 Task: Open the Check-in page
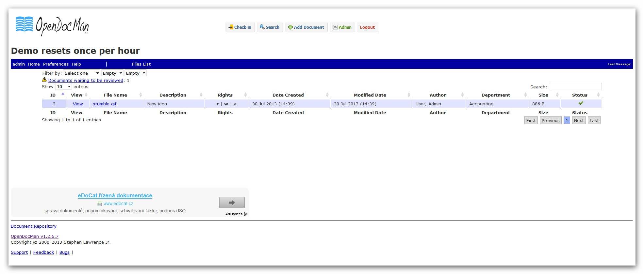(240, 27)
